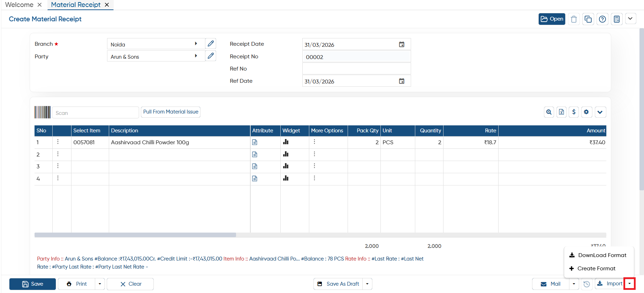
Task: Export grid using the Excel icon
Action: [561, 112]
